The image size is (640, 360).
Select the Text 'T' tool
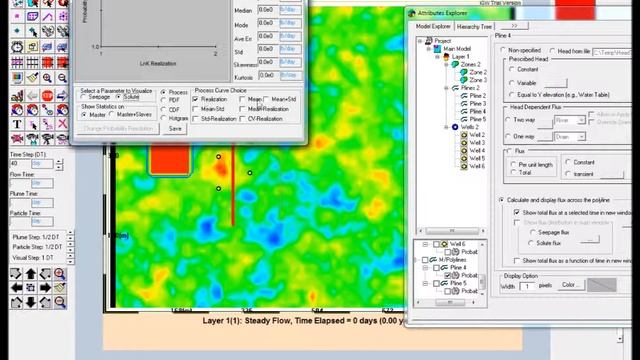[17, 124]
